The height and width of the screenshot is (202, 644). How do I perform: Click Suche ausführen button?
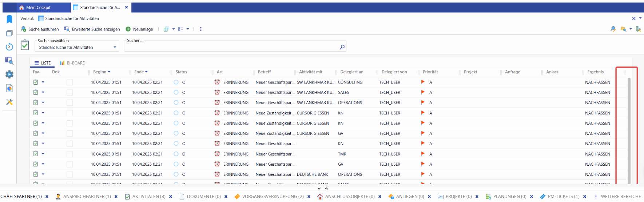40,29
